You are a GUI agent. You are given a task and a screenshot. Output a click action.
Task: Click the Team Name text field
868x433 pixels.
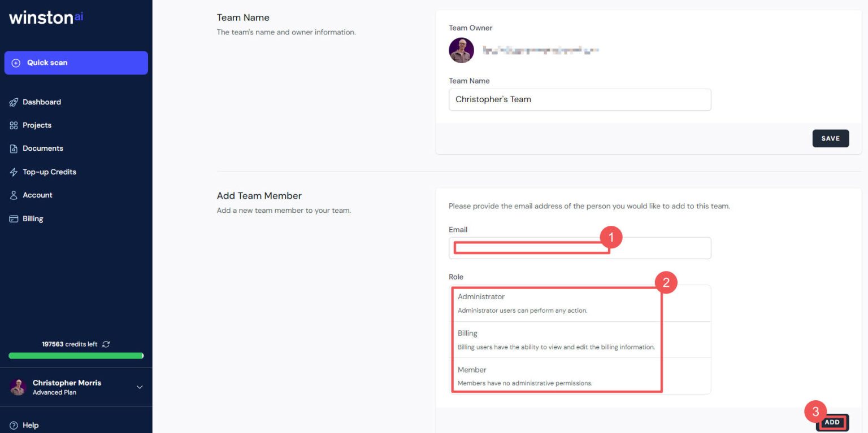[x=580, y=100]
